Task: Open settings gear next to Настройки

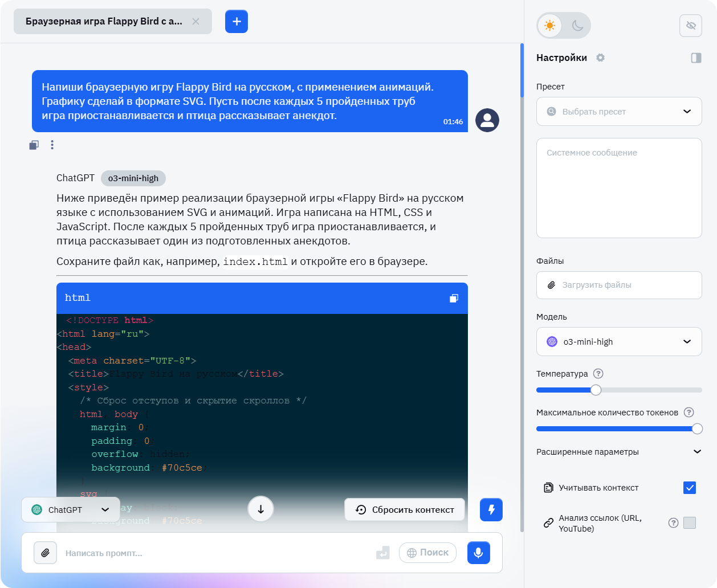Action: 601,58
